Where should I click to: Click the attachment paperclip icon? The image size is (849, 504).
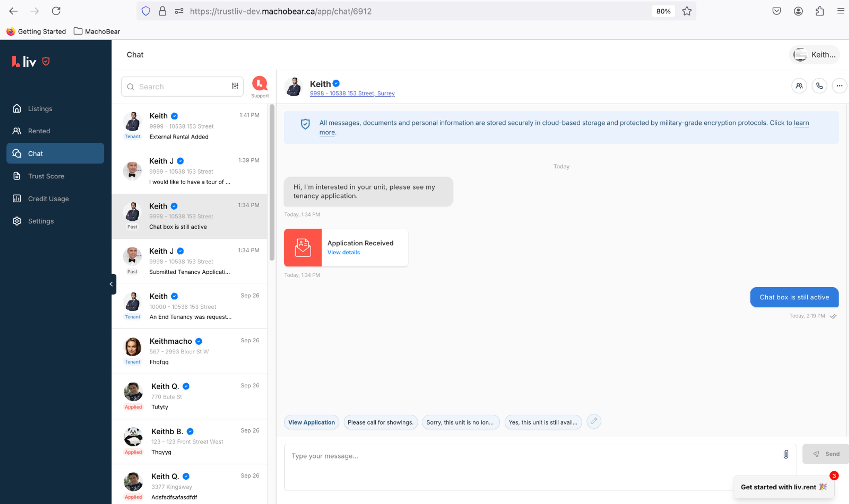pyautogui.click(x=786, y=454)
